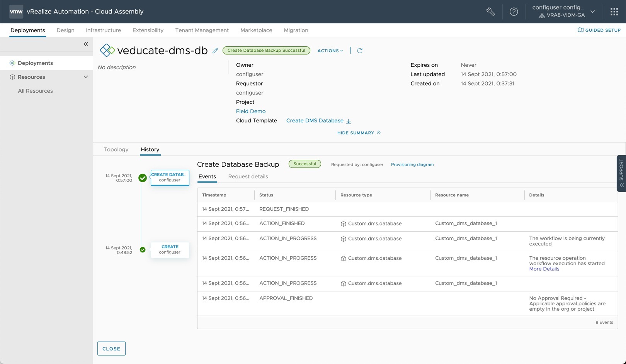Open the ACTIONS dropdown
The height and width of the screenshot is (364, 626).
tap(330, 51)
